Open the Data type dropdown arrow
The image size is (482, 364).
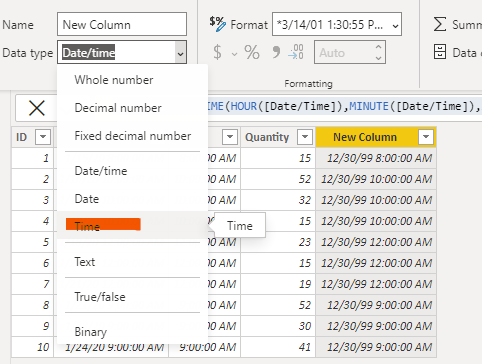pos(180,52)
